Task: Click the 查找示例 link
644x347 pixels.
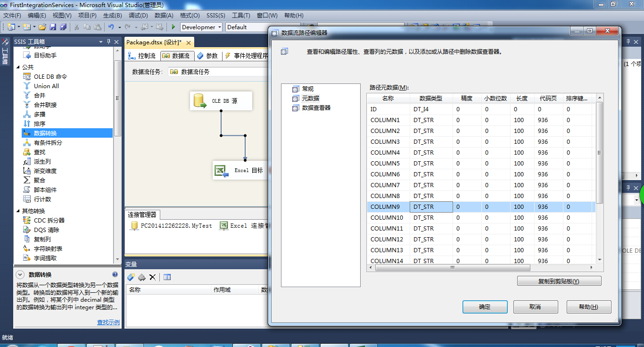Action: coord(108,322)
